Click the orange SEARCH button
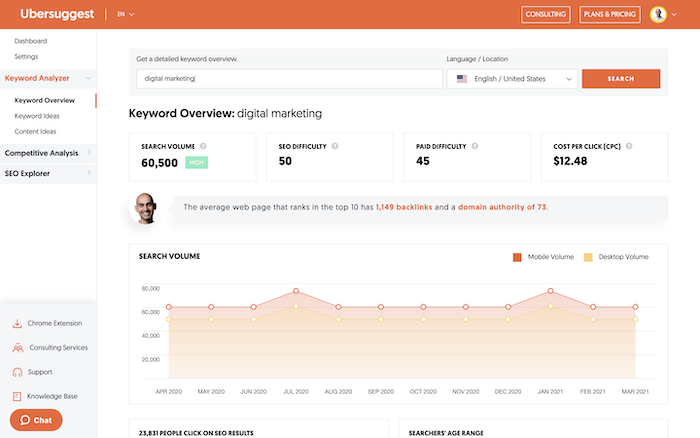The height and width of the screenshot is (438, 700). click(621, 79)
